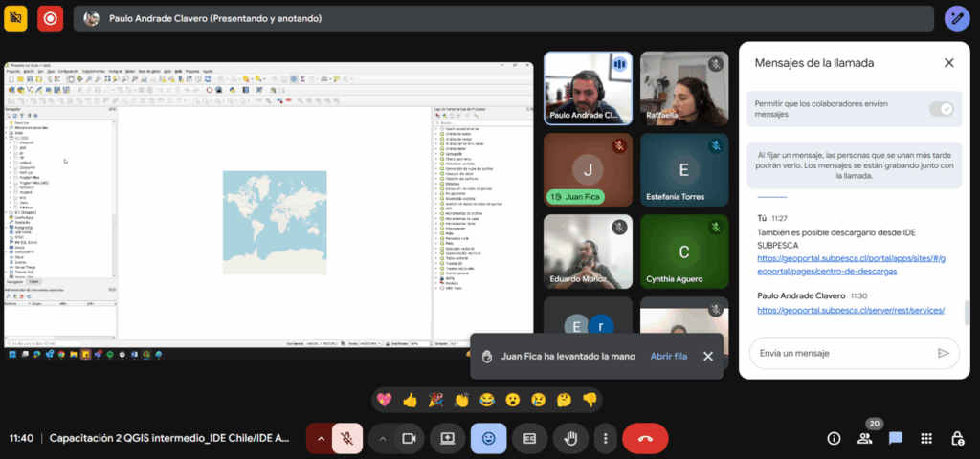980x459 pixels.
Task: Click the Chrome icon in shared taskbar
Action: [61, 354]
